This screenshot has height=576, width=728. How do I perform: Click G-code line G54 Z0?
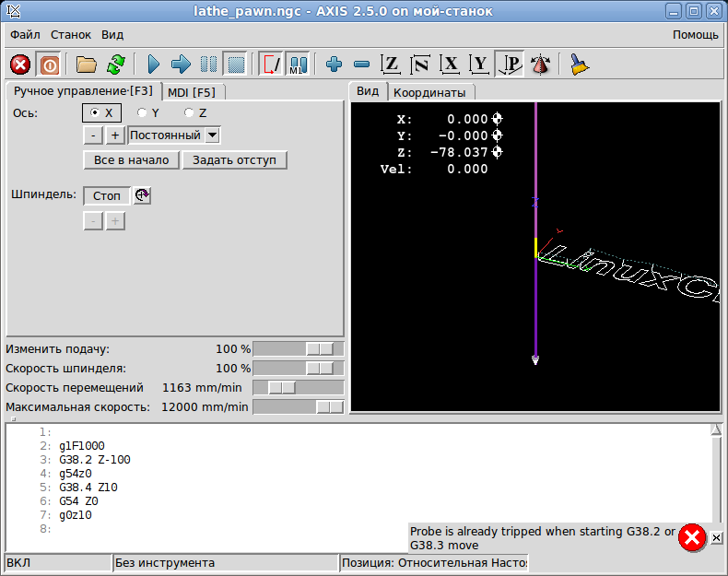click(x=78, y=501)
